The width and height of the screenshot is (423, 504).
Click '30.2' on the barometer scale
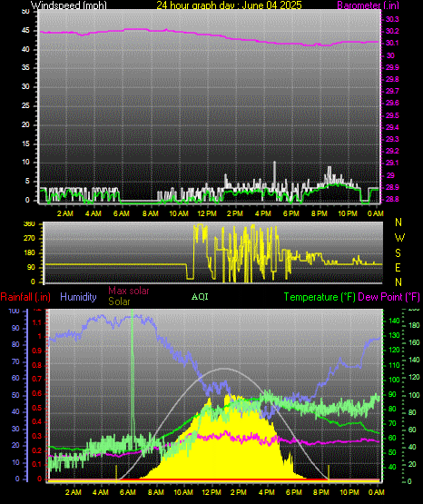(x=392, y=31)
